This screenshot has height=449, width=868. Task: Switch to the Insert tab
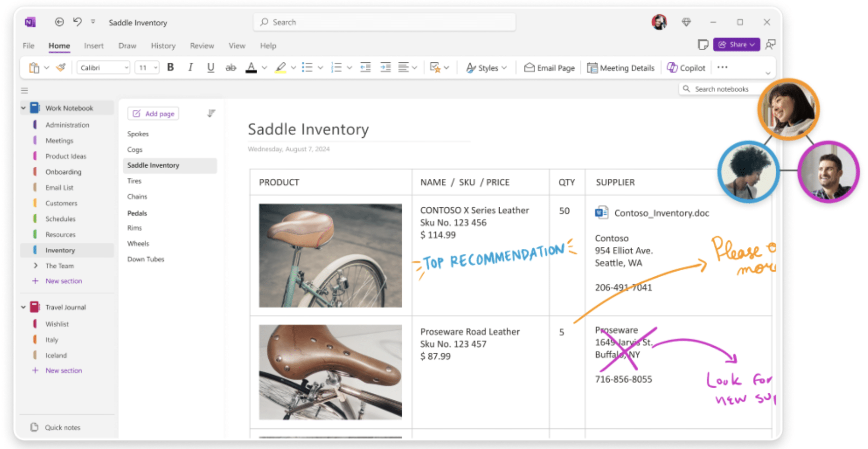[94, 46]
